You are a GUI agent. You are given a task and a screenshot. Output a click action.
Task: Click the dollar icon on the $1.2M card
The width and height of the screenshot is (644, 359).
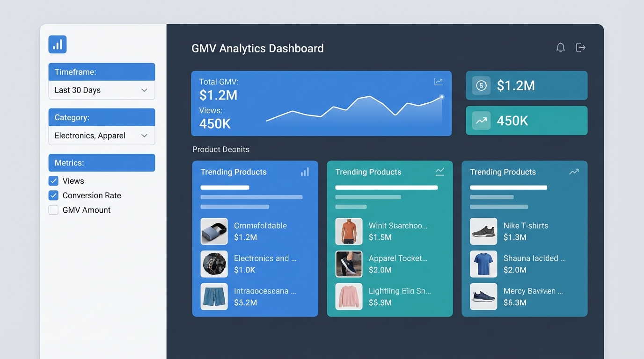tap(481, 86)
